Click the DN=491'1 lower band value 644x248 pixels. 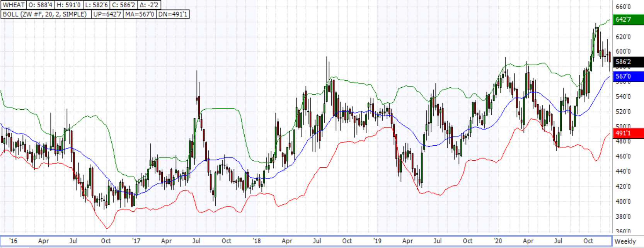172,14
